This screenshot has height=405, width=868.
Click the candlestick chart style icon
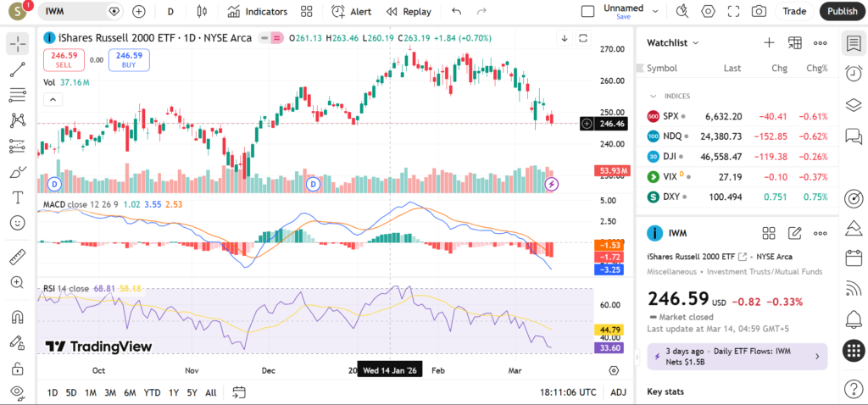pyautogui.click(x=201, y=12)
